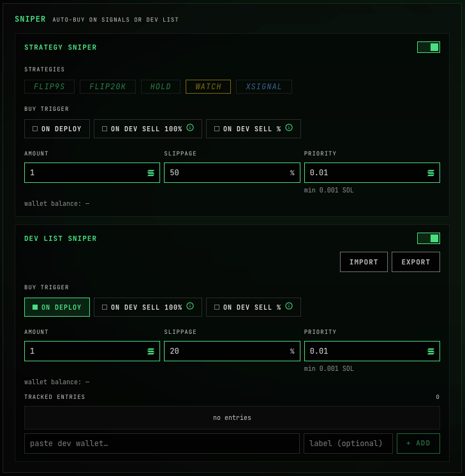Screen dimensions: 465x476
Task: Open info icon for Strategy ON DEV SELL %
Action: point(289,127)
